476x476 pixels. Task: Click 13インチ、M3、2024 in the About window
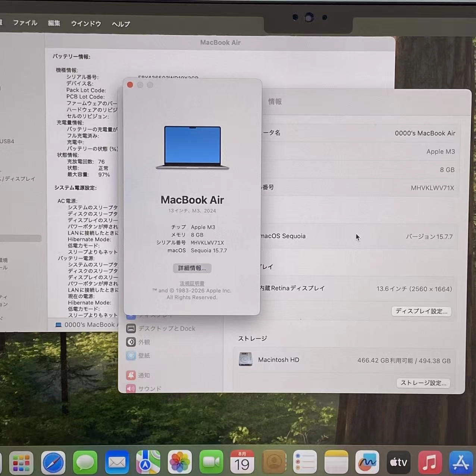pyautogui.click(x=192, y=211)
